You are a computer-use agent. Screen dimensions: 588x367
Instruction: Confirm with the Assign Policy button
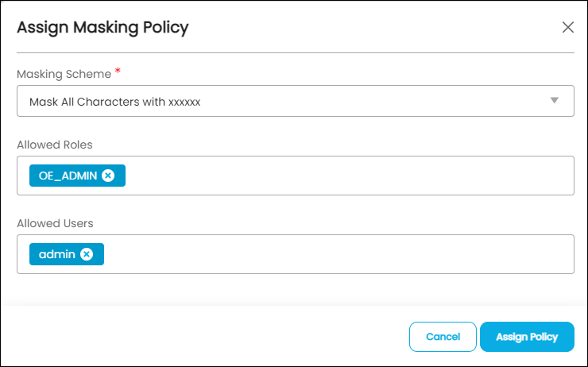(x=527, y=337)
